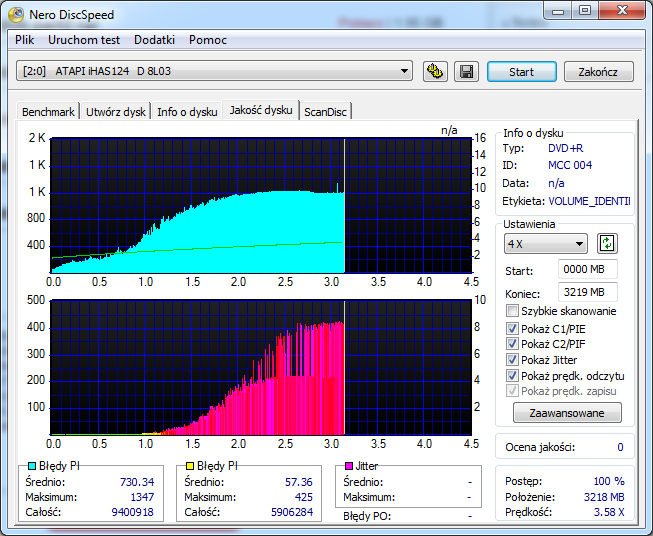This screenshot has width=653, height=536.
Task: Click the Start button
Action: (521, 72)
